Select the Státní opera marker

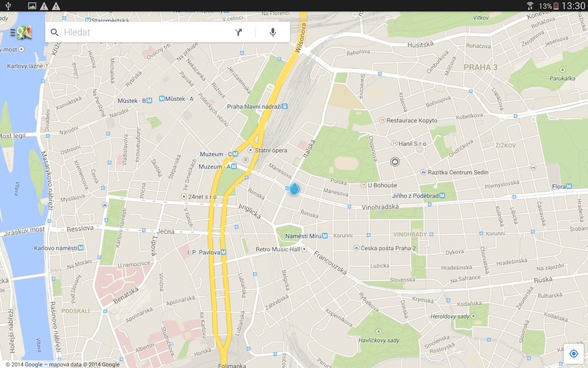(251, 150)
